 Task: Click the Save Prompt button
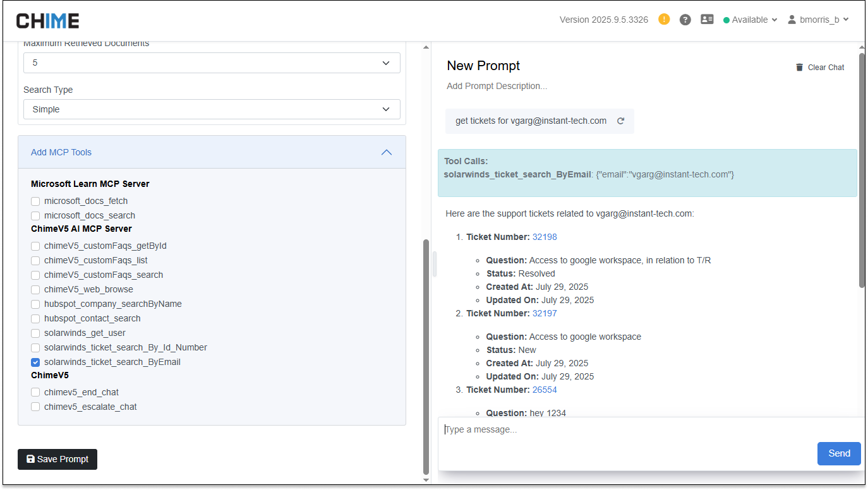57,459
